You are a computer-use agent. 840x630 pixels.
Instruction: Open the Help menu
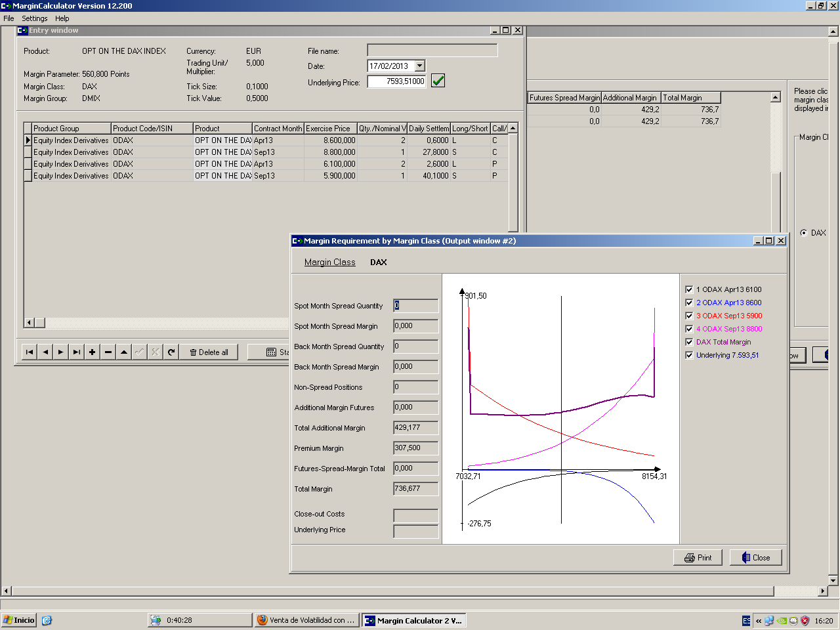tap(62, 18)
